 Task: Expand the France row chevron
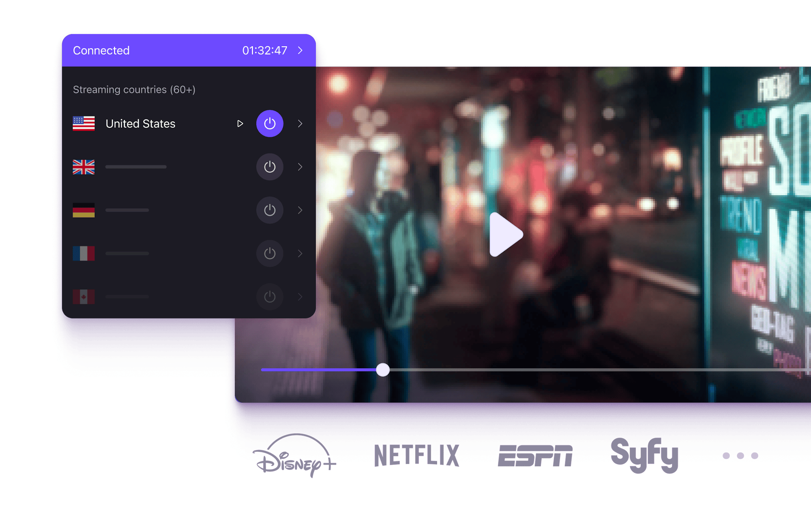[x=300, y=253]
